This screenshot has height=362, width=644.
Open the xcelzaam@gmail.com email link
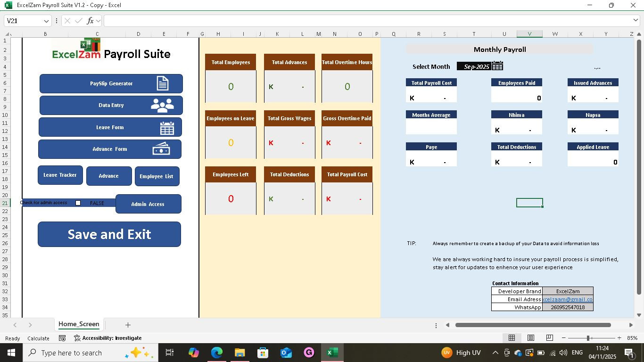pos(567,299)
